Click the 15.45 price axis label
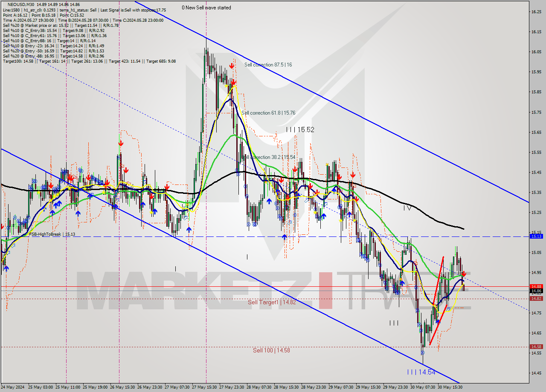 (536, 172)
